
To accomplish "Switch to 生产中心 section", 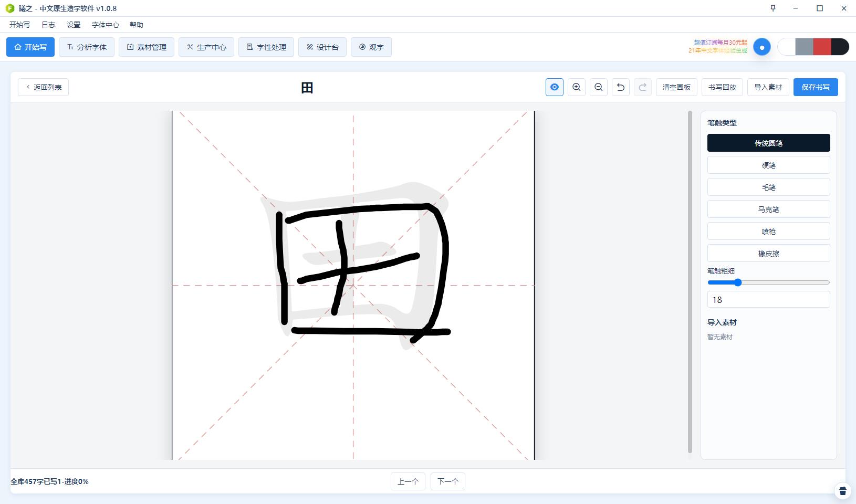I will [x=206, y=47].
